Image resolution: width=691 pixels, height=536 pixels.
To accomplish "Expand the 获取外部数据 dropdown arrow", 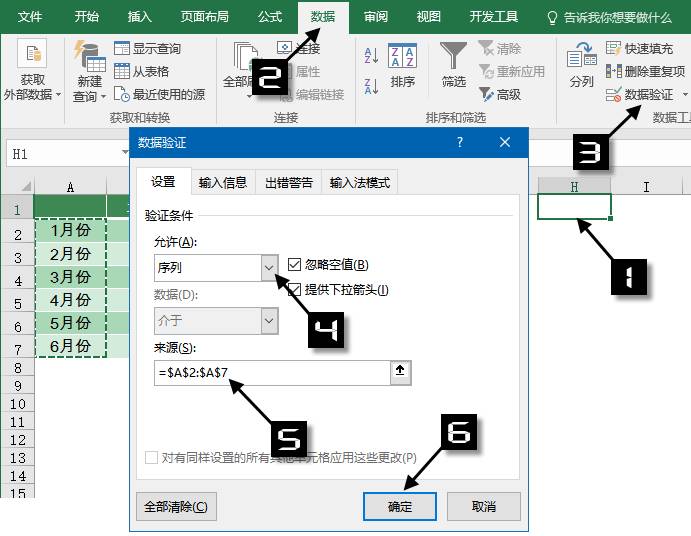I will 58,95.
